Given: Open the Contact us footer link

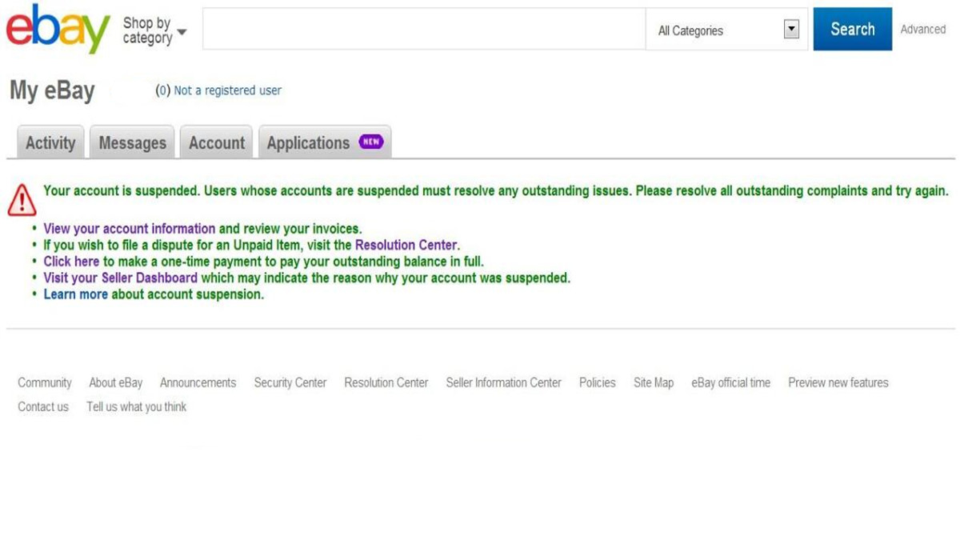Looking at the screenshot, I should pos(43,407).
